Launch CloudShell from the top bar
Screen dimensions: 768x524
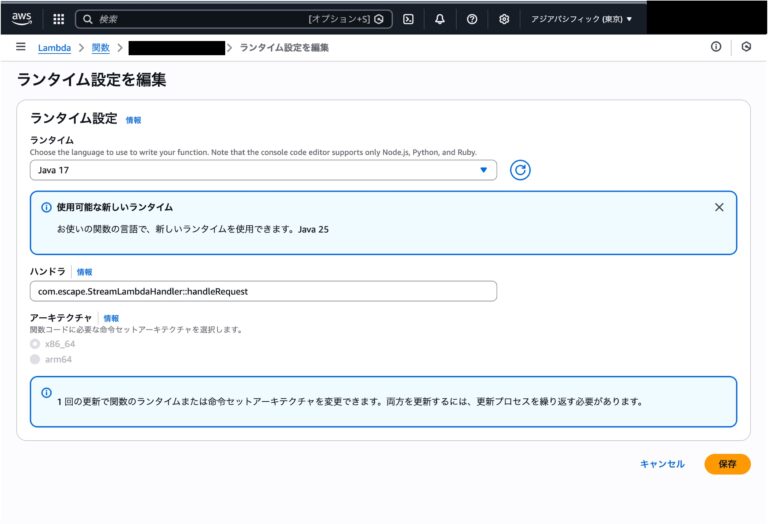pyautogui.click(x=408, y=19)
